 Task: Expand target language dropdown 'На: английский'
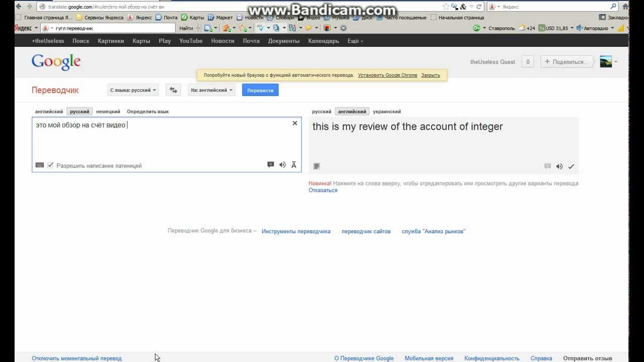click(212, 90)
